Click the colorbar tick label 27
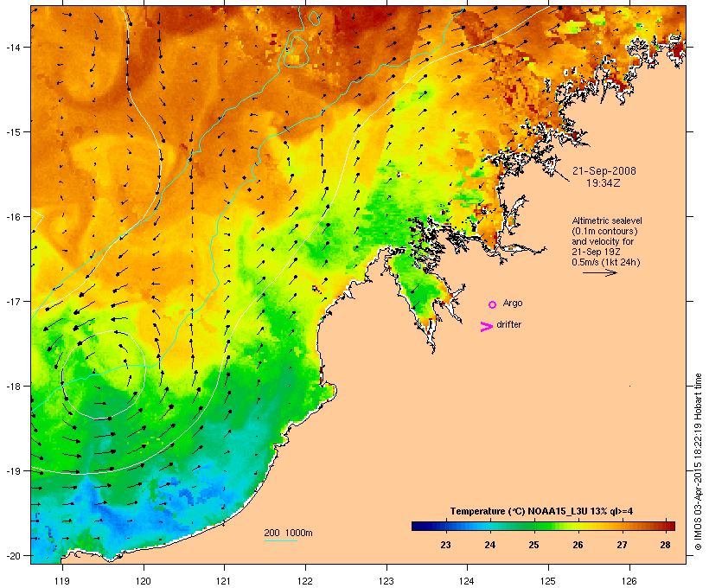The image size is (709, 588). (623, 545)
